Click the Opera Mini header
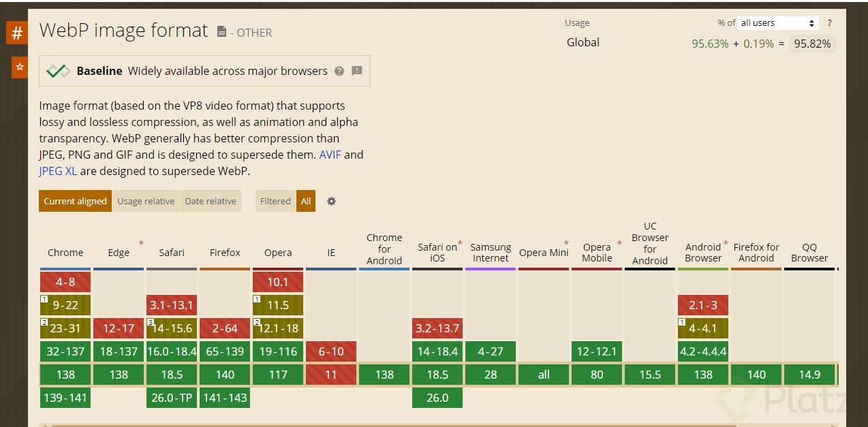This screenshot has width=868, height=427. [x=544, y=253]
